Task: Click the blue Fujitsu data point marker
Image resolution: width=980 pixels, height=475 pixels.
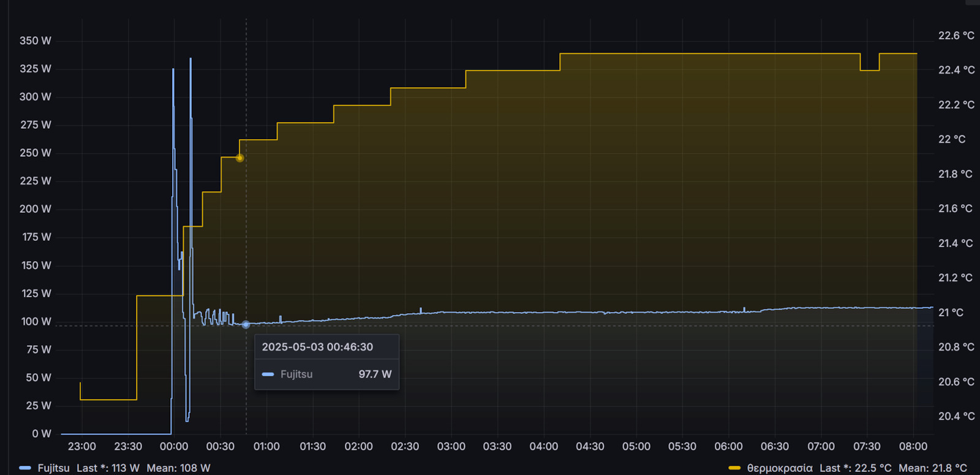Action: [x=246, y=324]
